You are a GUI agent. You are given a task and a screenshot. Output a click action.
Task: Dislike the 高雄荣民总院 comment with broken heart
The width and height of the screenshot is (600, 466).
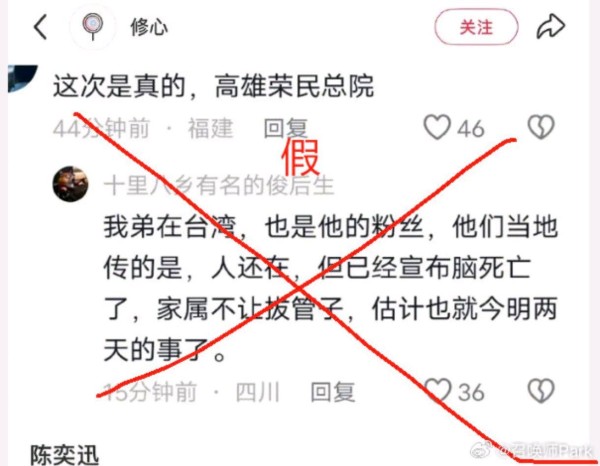point(541,127)
